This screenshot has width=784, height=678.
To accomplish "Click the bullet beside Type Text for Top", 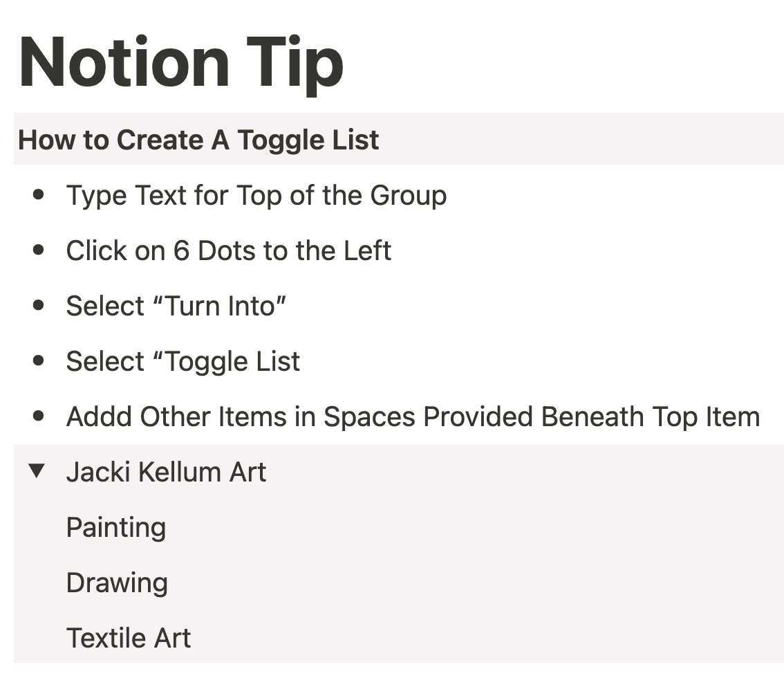I will [x=39, y=194].
